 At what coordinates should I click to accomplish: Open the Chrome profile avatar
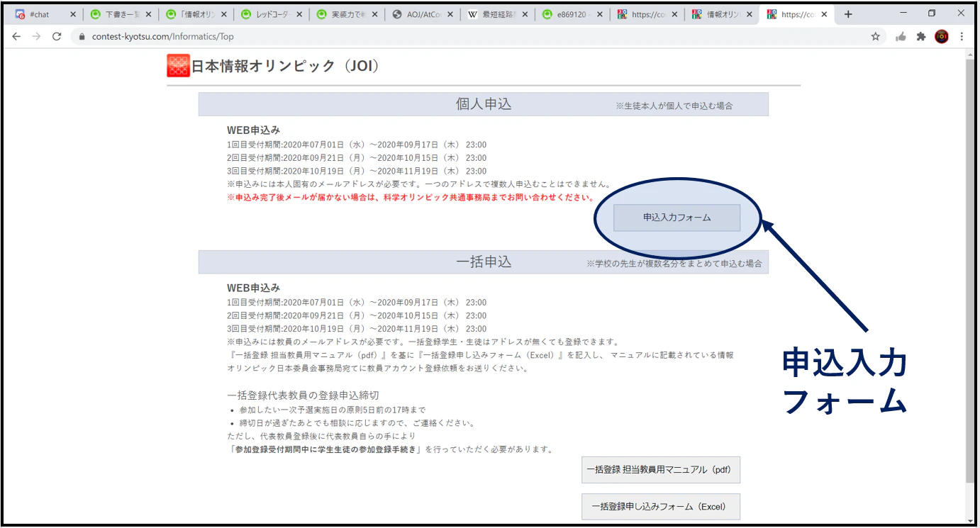point(942,37)
